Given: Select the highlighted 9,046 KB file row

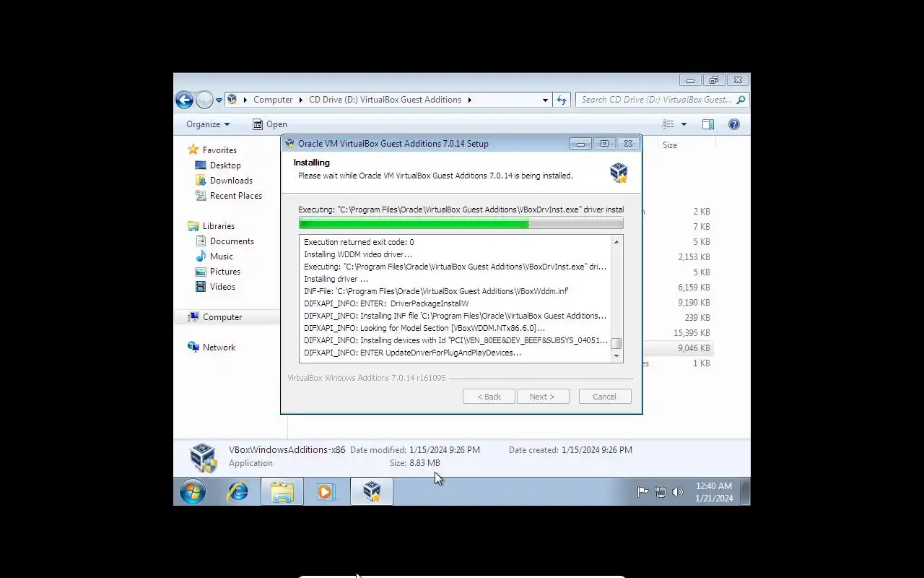Looking at the screenshot, I should 677,348.
